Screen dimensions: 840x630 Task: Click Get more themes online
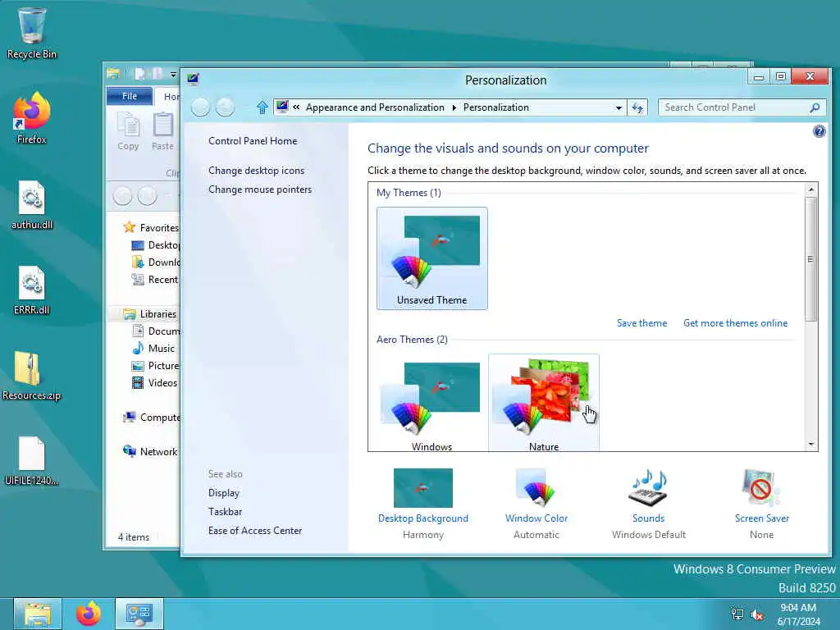click(x=735, y=323)
